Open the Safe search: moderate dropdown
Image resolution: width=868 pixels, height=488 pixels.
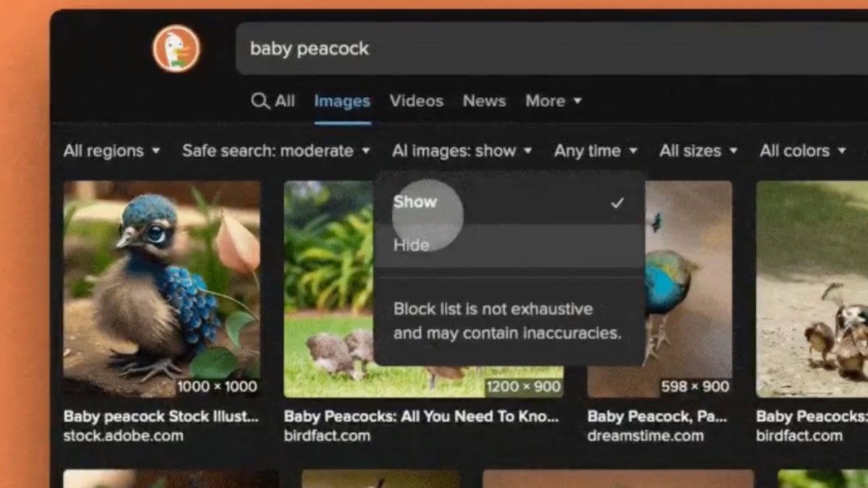click(x=276, y=151)
